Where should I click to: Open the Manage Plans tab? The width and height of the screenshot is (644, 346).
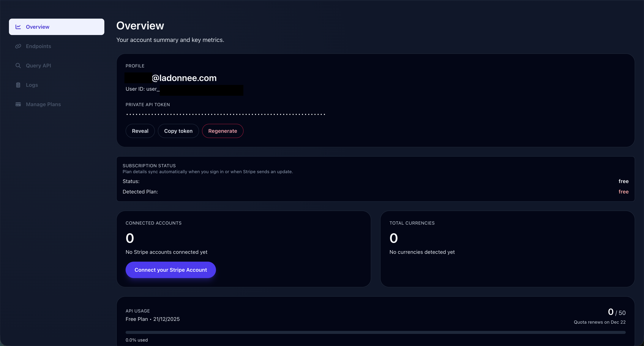(43, 104)
